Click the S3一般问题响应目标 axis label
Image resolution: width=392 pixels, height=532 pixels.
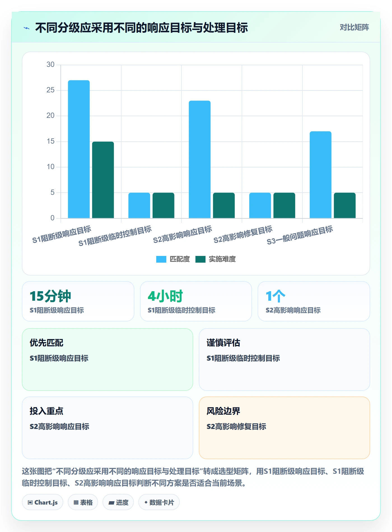pyautogui.click(x=300, y=235)
